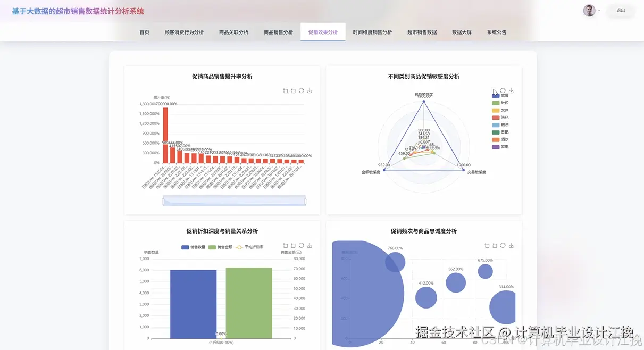Click the green 销售金额 bar
The width and height of the screenshot is (644, 350).
coord(249,303)
